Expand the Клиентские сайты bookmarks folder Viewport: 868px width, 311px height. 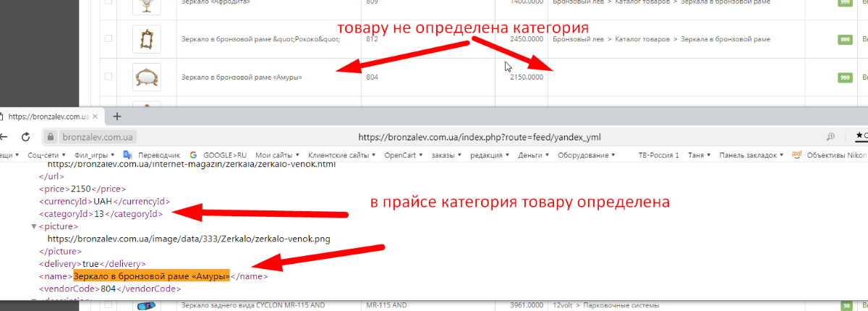point(342,155)
